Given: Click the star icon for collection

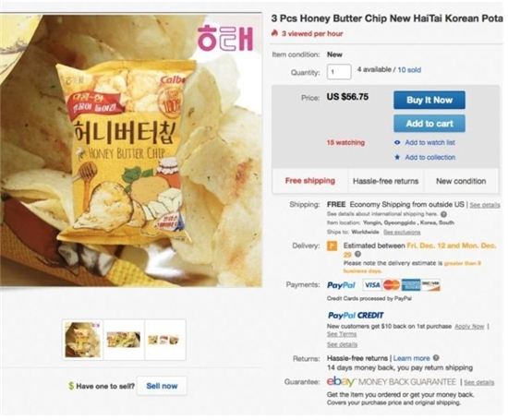Looking at the screenshot, I should point(397,157).
